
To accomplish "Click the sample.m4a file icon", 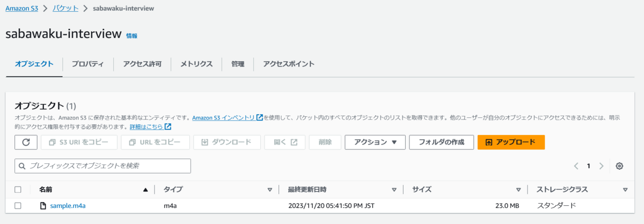I will click(x=43, y=205).
